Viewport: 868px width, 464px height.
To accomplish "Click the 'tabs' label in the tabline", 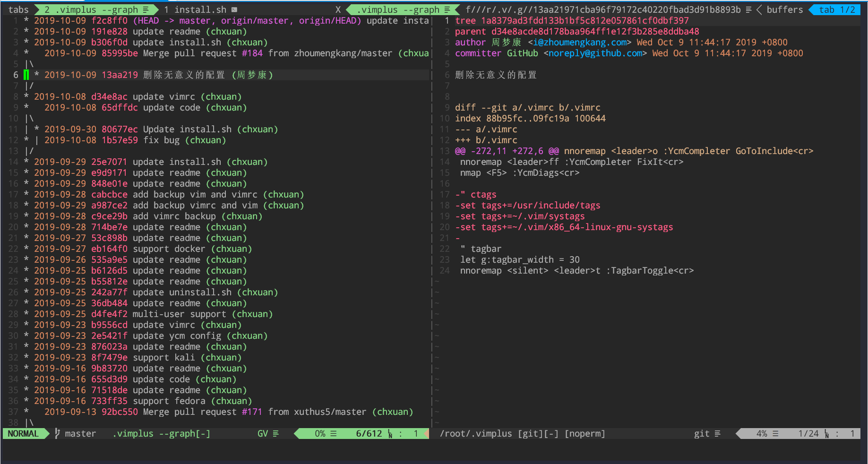I will [x=18, y=10].
